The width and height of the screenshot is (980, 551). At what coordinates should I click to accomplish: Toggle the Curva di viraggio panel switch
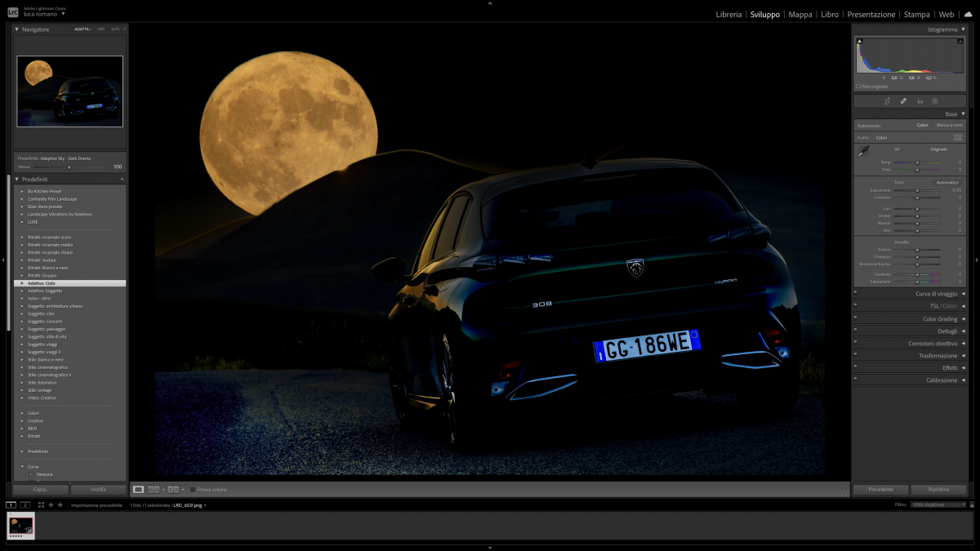point(855,294)
